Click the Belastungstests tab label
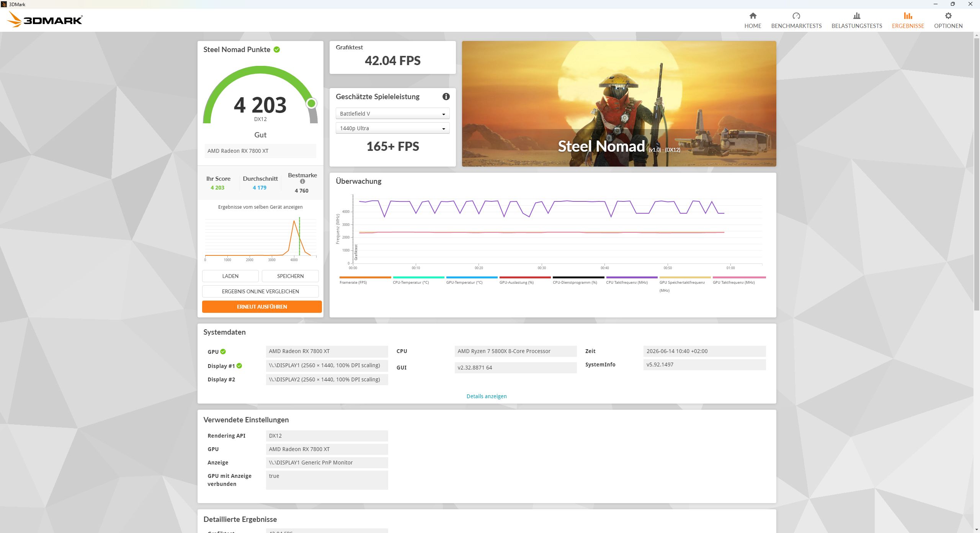This screenshot has width=980, height=533. 857,26
